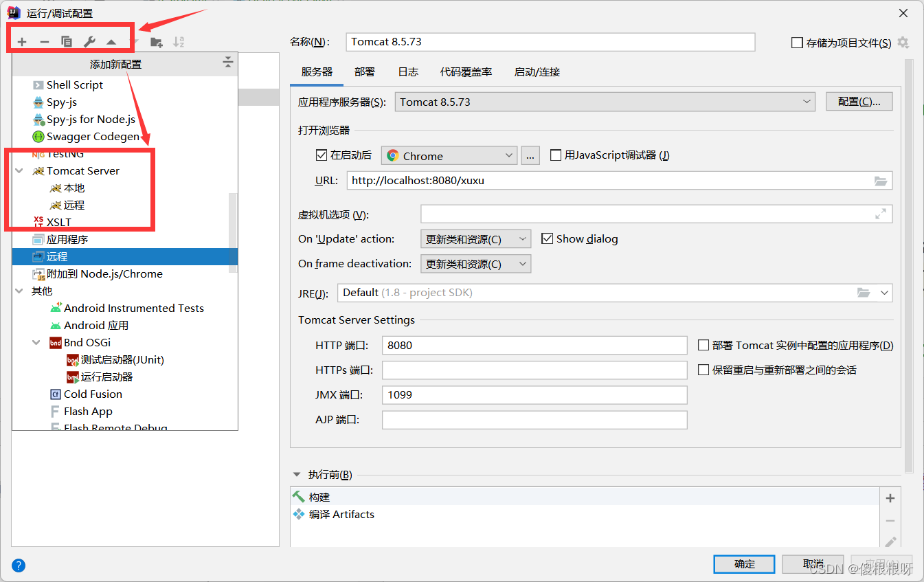Viewport: 924px width, 582px height.
Task: Enable 用JavaScript调试器 checkbox
Action: [x=556, y=155]
